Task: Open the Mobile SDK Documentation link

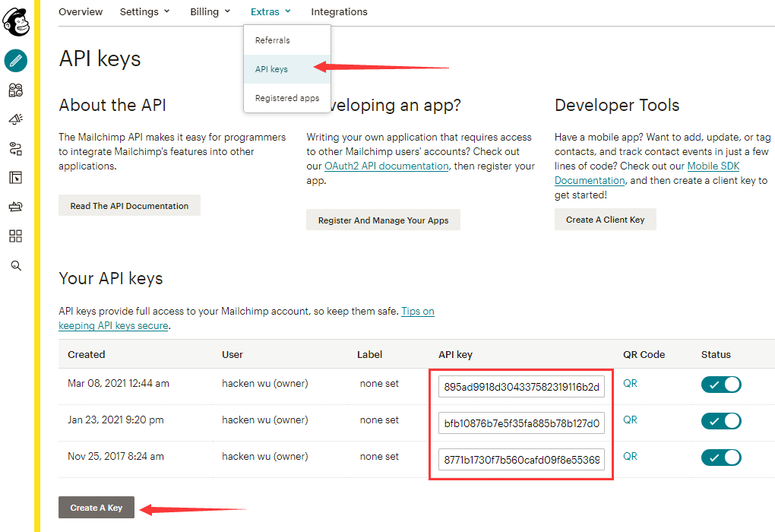Action: click(x=713, y=166)
